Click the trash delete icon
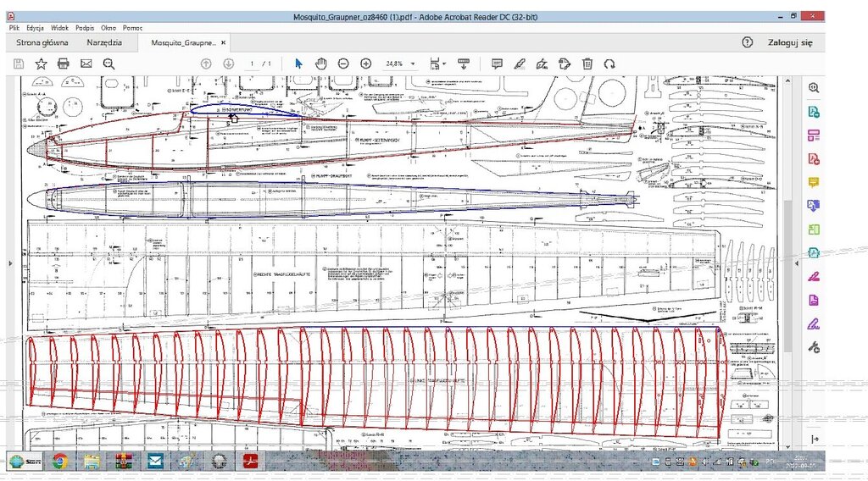 587,64
